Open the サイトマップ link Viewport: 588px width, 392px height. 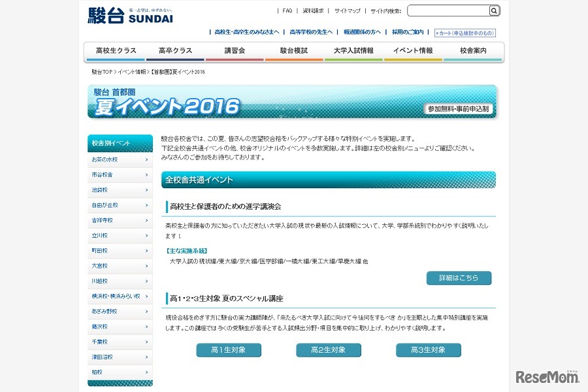(348, 11)
